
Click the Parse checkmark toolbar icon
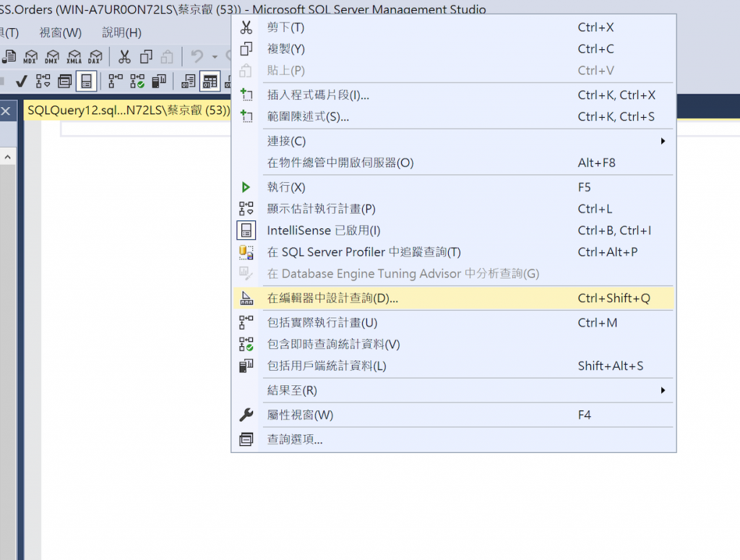tap(21, 81)
